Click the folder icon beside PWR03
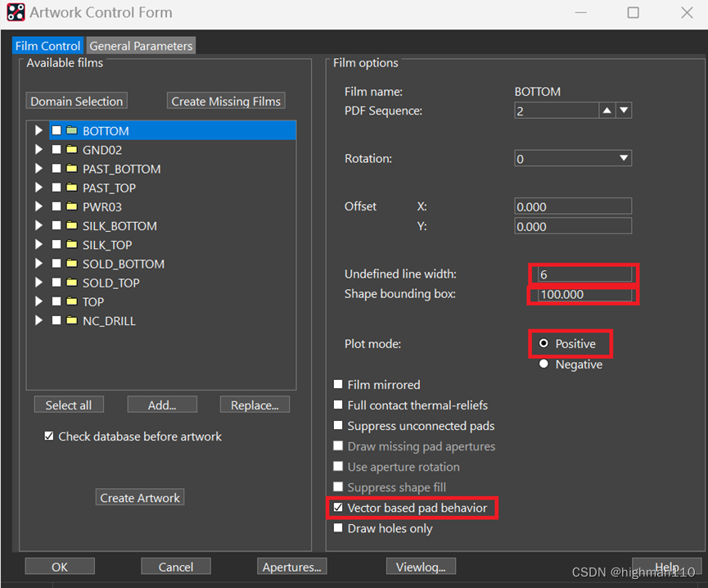The height and width of the screenshot is (588, 708). click(x=72, y=207)
